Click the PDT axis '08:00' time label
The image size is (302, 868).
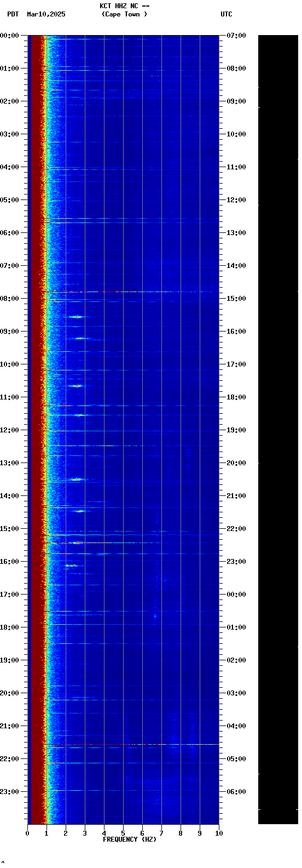tap(9, 299)
